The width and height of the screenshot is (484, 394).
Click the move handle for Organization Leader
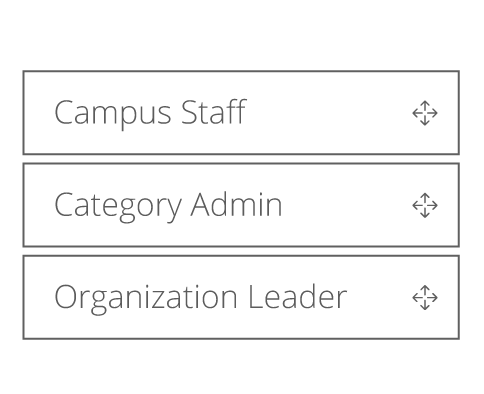coord(425,297)
